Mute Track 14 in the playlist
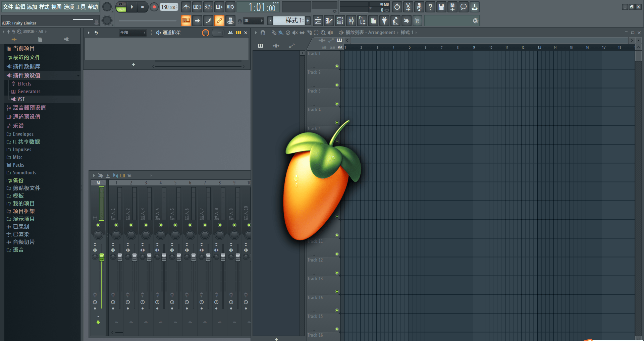Viewport: 644px width, 341px height. (x=337, y=310)
